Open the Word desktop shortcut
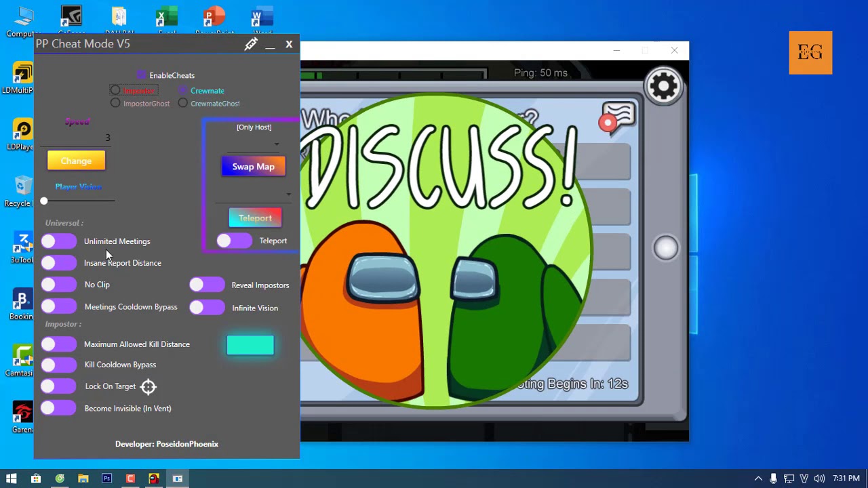 (262, 21)
